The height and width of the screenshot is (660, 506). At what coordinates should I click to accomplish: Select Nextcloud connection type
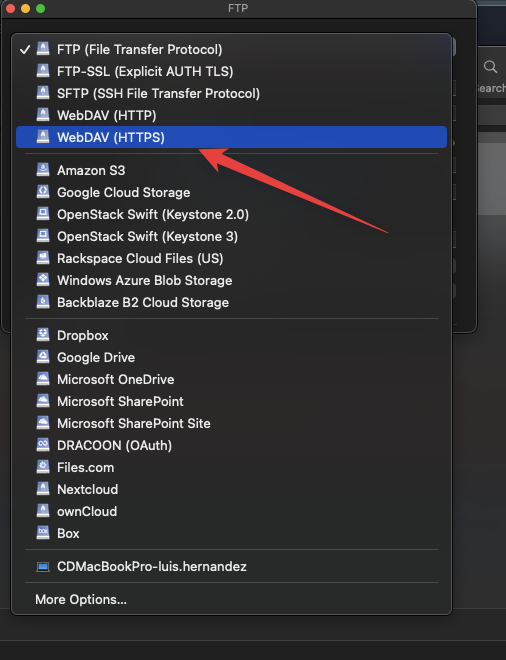pyautogui.click(x=231, y=489)
